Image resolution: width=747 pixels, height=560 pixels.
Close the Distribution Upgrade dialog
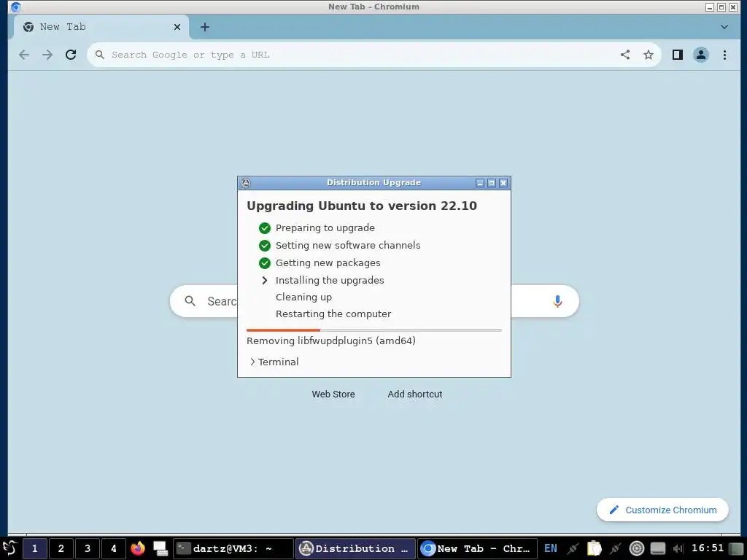coord(503,183)
